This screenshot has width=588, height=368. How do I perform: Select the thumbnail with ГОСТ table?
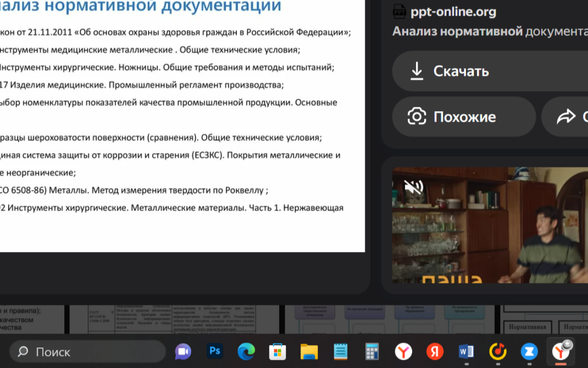pos(174,319)
